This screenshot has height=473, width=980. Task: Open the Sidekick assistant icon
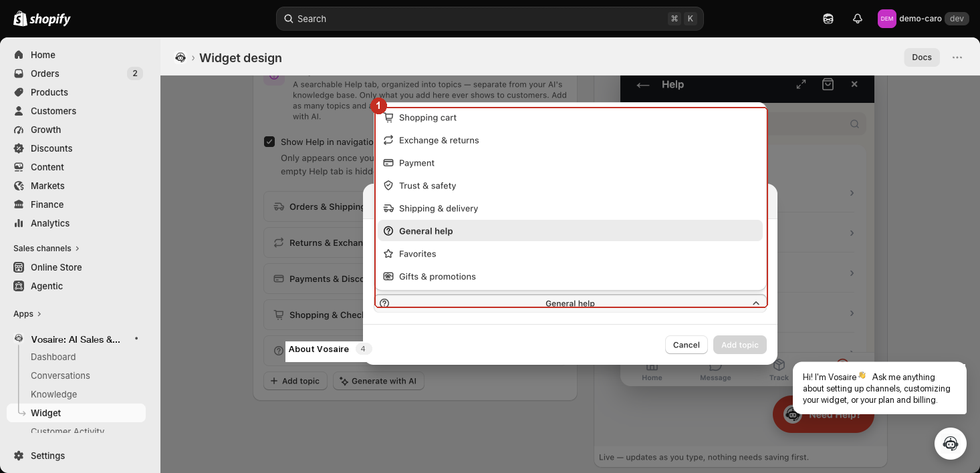(x=828, y=19)
